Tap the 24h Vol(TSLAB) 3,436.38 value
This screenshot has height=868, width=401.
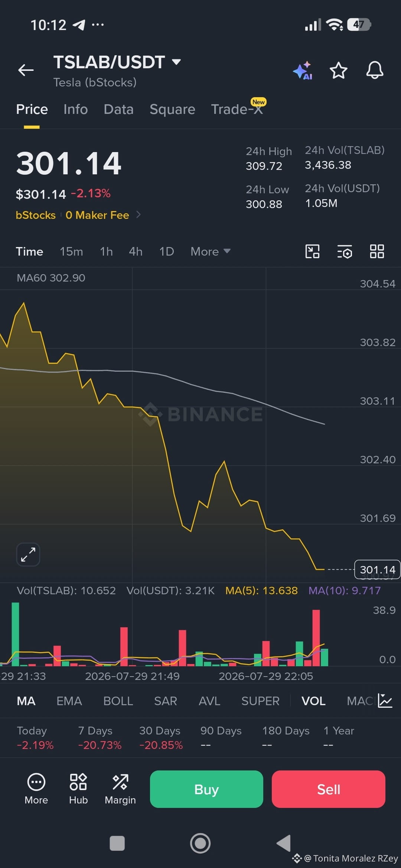[x=328, y=165]
